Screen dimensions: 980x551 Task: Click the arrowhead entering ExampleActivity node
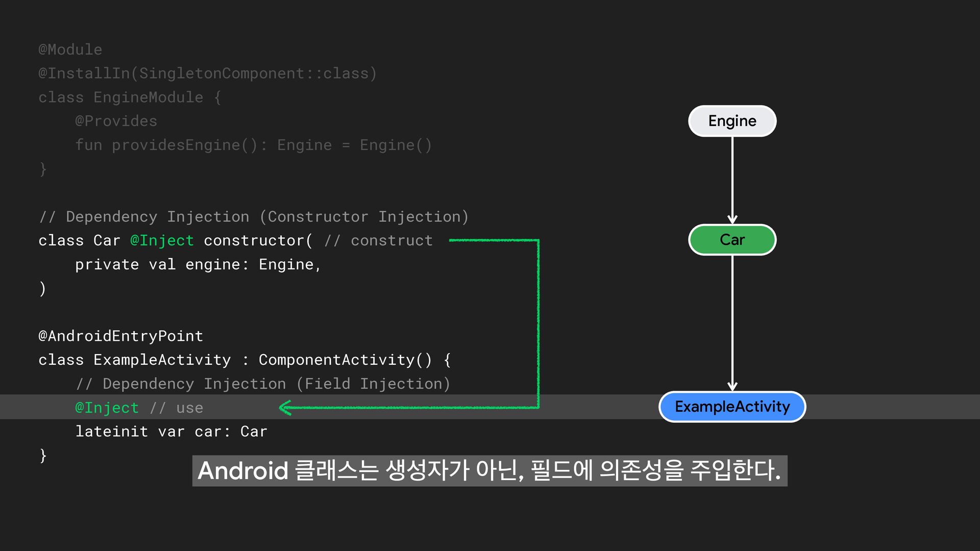pyautogui.click(x=732, y=386)
